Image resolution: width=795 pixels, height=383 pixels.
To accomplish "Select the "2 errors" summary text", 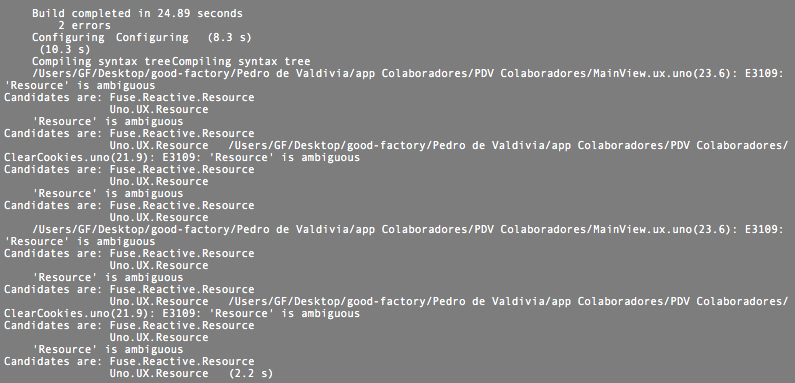I will point(84,25).
